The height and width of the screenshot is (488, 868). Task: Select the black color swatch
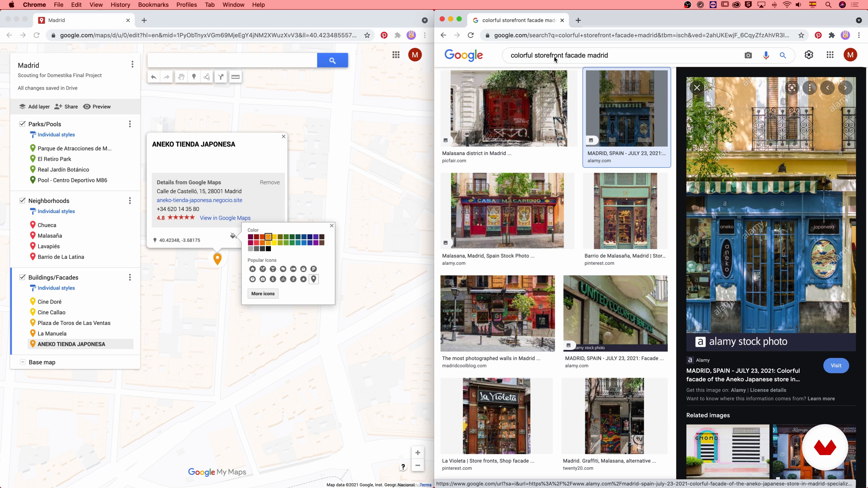coord(269,249)
